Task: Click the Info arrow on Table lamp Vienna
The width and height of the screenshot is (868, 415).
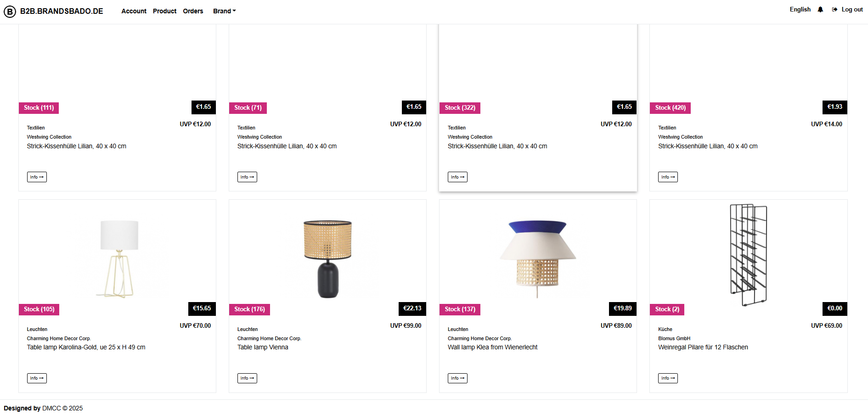Action: (247, 378)
